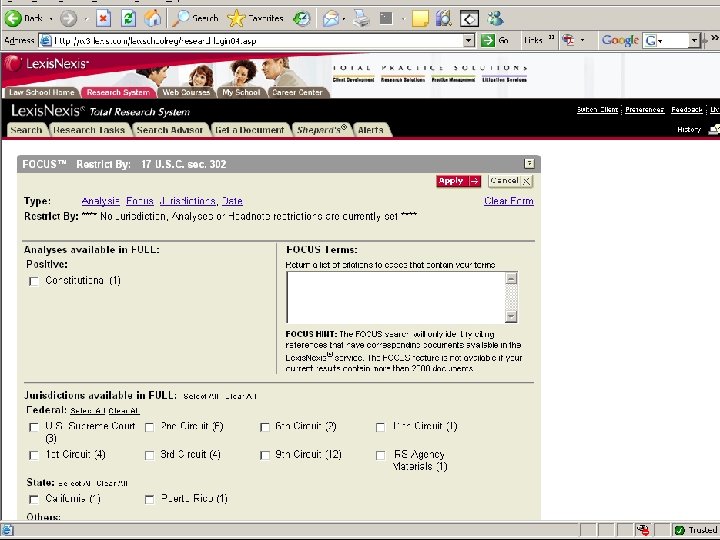
Task: Click the LexisNexis logo
Action: tap(46, 63)
